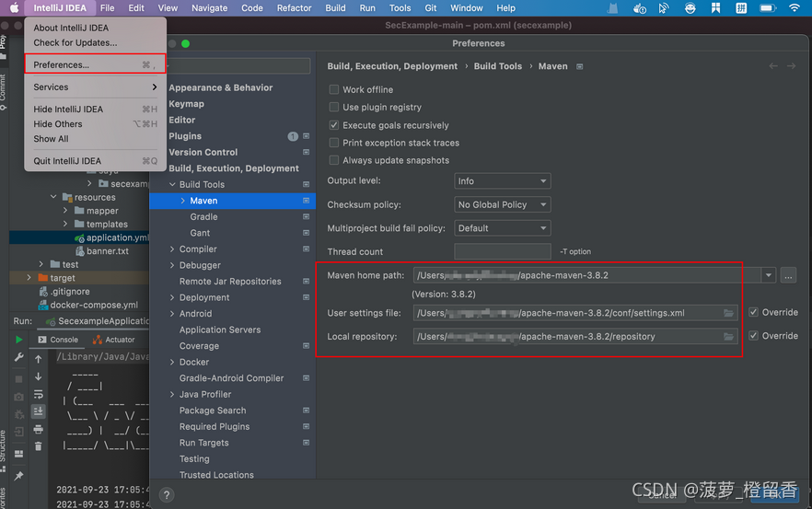The width and height of the screenshot is (812, 509).
Task: Click the up arrow in console toolbar
Action: pos(39,358)
